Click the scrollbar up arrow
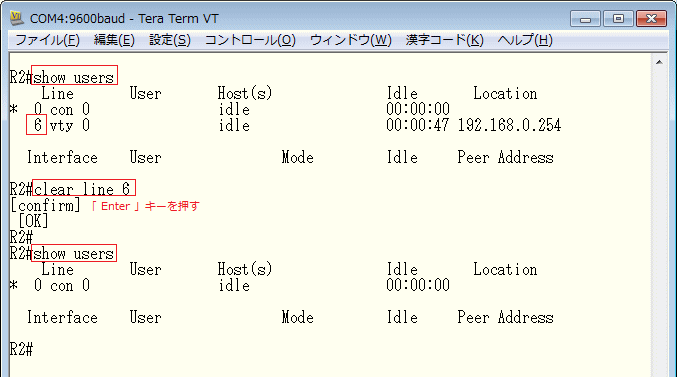The image size is (677, 377). click(659, 63)
